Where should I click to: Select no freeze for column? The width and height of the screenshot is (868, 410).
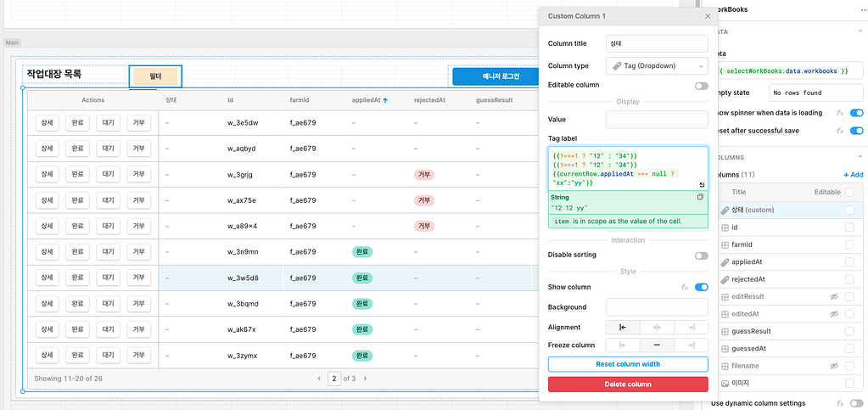[657, 345]
